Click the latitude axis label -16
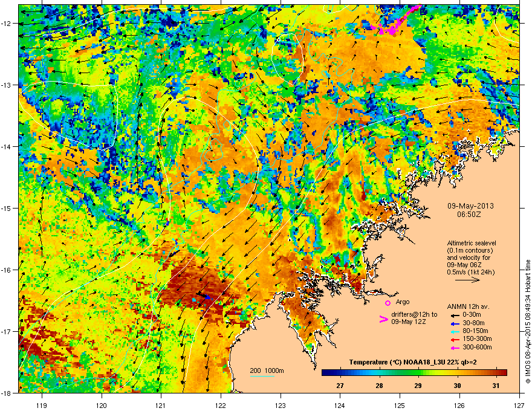Image resolution: width=532 pixels, height=411 pixels. 6,270
